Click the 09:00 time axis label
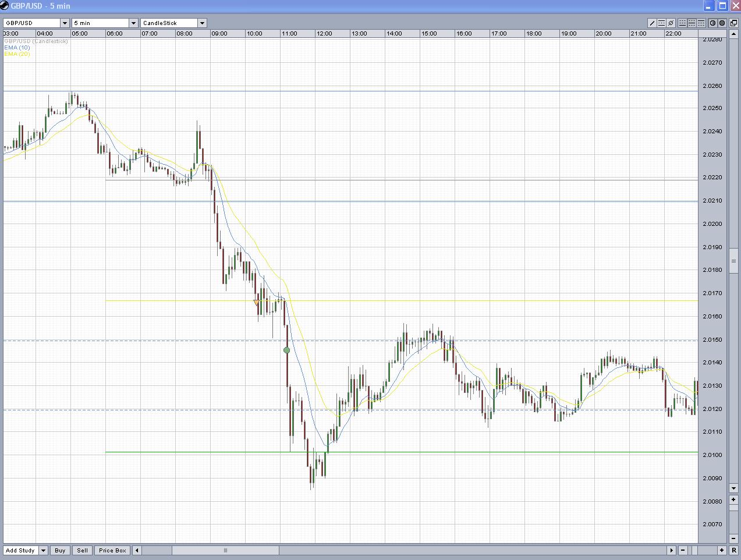The height and width of the screenshot is (560, 741). (x=219, y=34)
